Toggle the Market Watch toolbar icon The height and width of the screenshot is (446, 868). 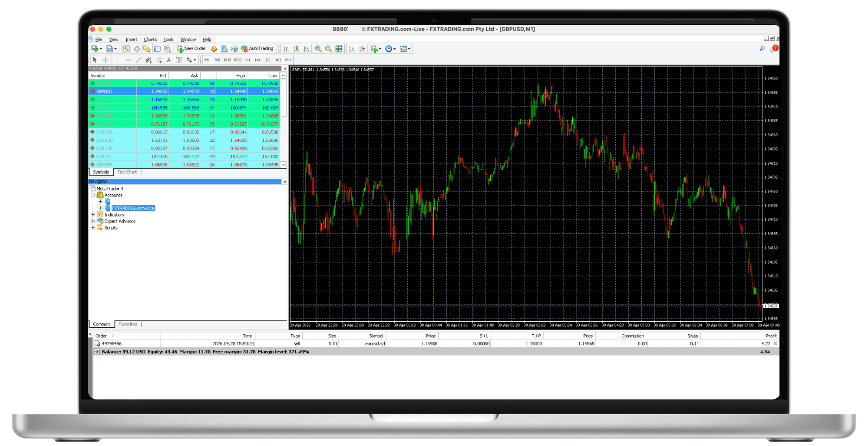pyautogui.click(x=126, y=49)
